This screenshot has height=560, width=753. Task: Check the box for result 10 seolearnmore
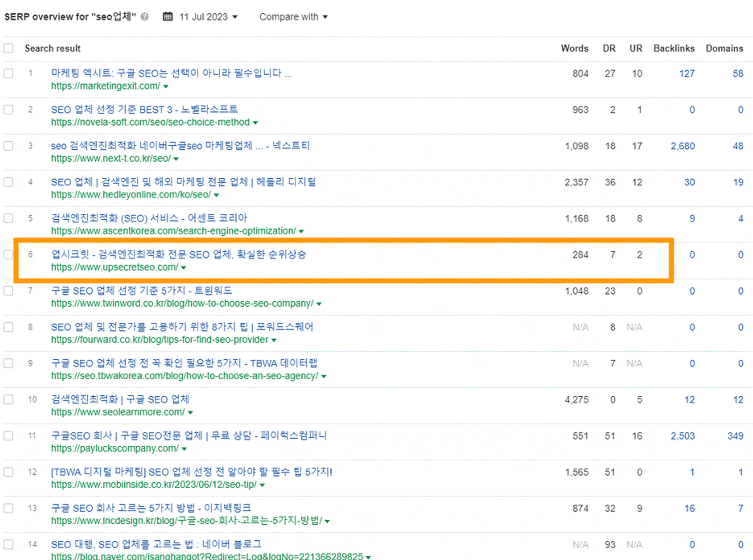click(8, 400)
